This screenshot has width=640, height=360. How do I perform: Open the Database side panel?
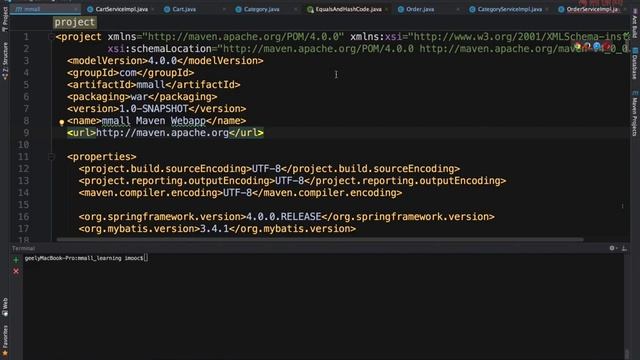click(x=635, y=64)
